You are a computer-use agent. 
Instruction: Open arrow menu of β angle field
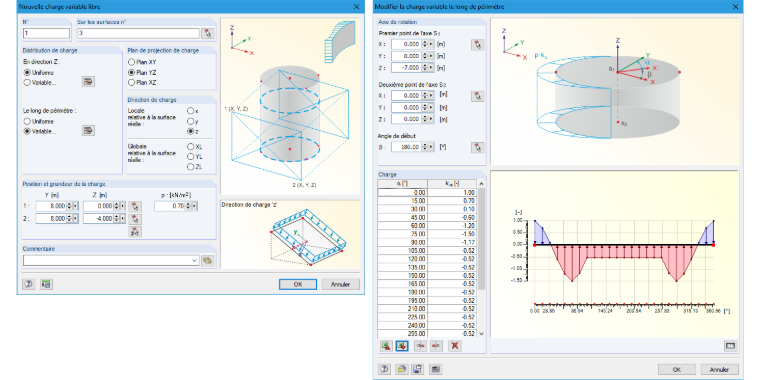click(430, 147)
